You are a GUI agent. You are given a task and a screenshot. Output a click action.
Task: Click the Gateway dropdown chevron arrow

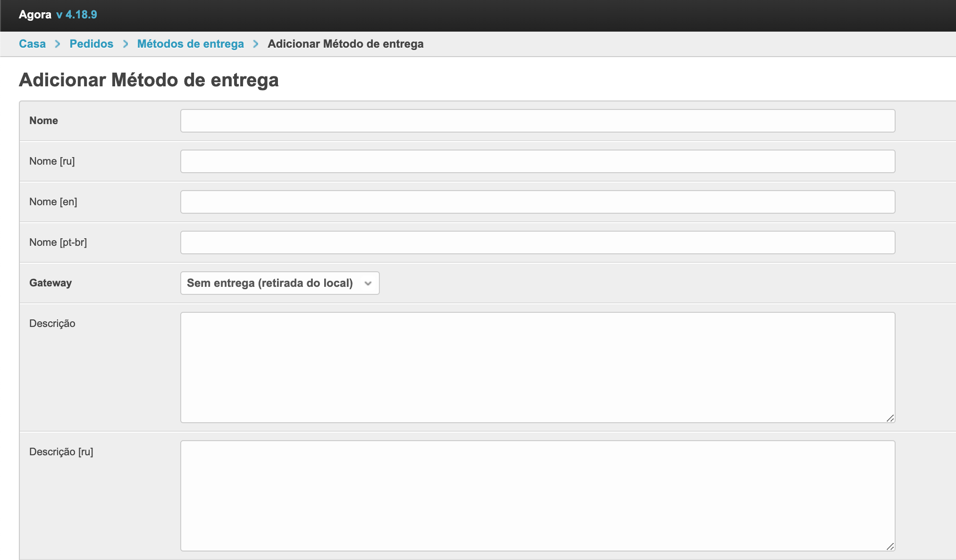368,283
